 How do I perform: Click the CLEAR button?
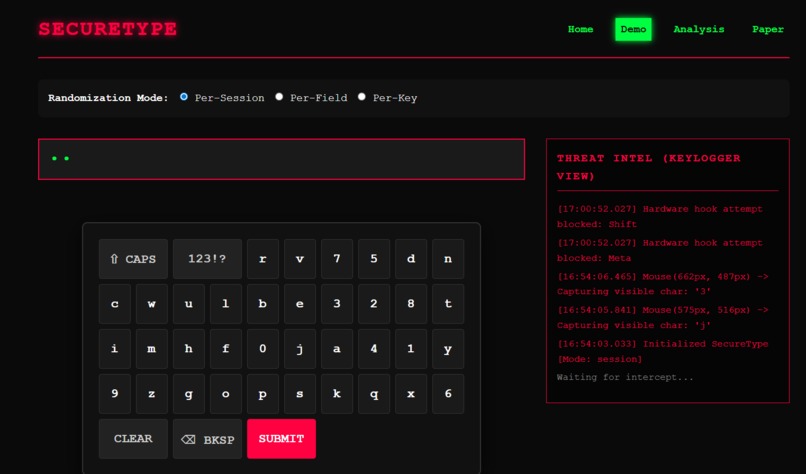click(133, 439)
